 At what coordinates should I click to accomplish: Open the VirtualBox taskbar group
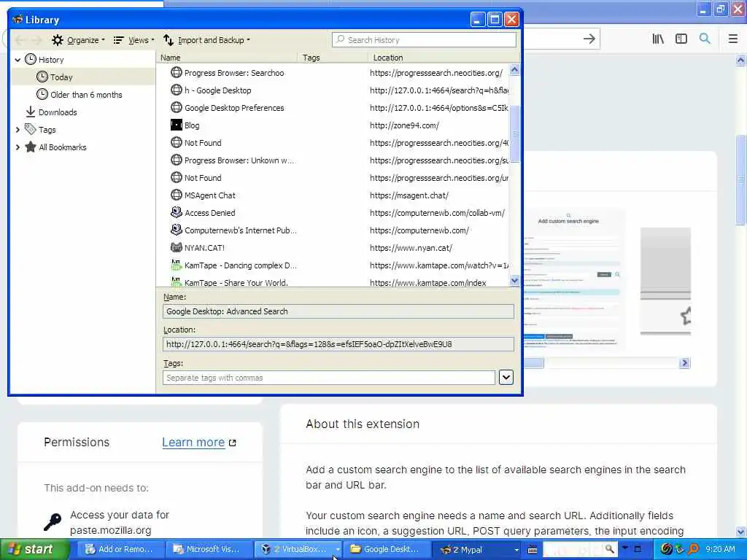click(x=298, y=550)
